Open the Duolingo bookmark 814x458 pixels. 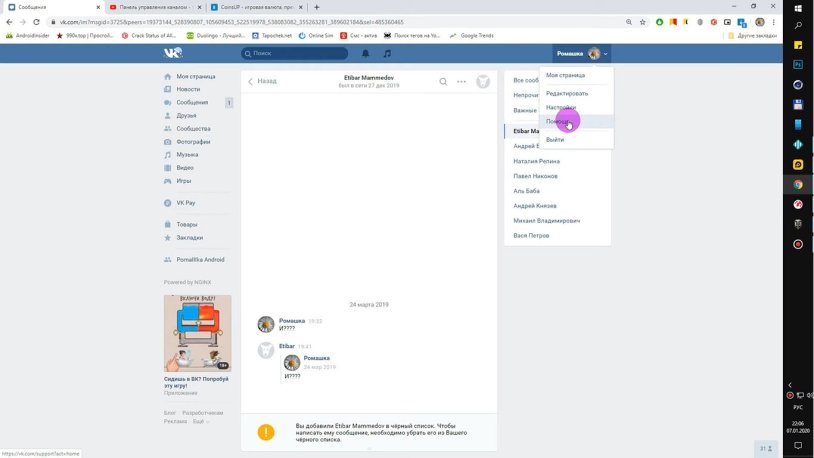(216, 36)
